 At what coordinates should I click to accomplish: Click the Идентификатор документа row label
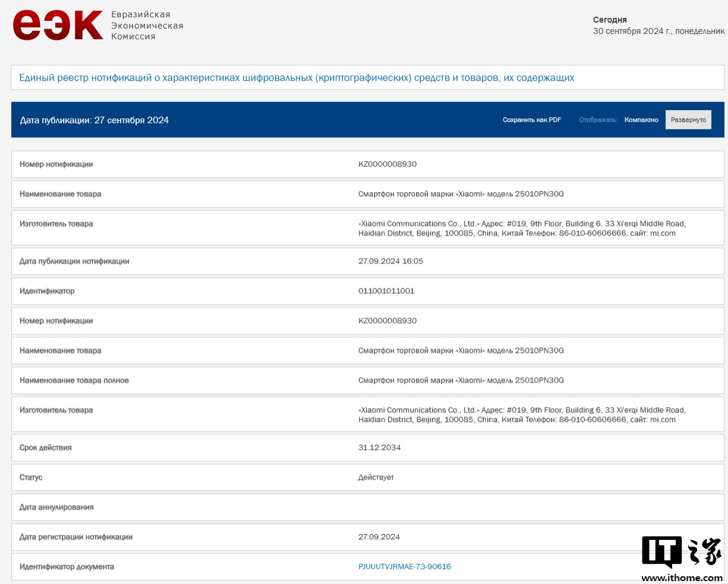[x=67, y=567]
